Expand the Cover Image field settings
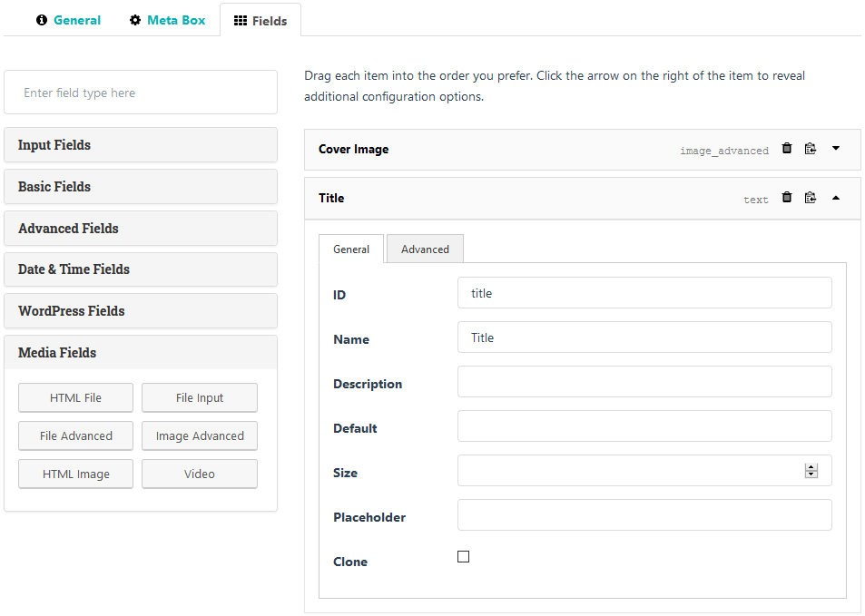 click(x=836, y=149)
